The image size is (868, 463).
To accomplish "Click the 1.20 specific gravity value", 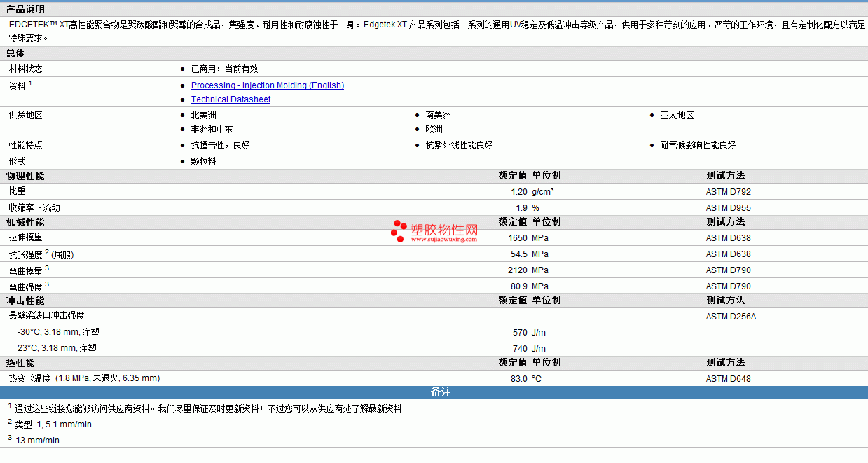I will pyautogui.click(x=519, y=191).
